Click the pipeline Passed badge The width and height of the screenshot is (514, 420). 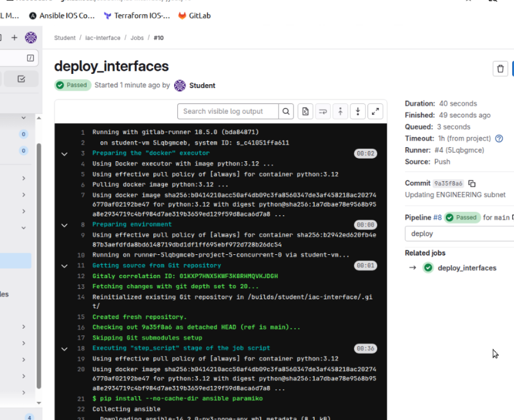(462, 218)
